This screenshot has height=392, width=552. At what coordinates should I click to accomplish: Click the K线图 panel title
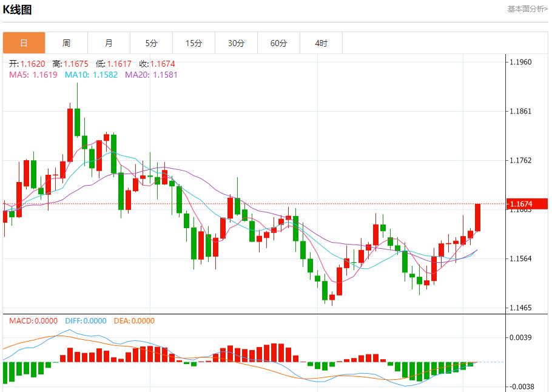(18, 10)
